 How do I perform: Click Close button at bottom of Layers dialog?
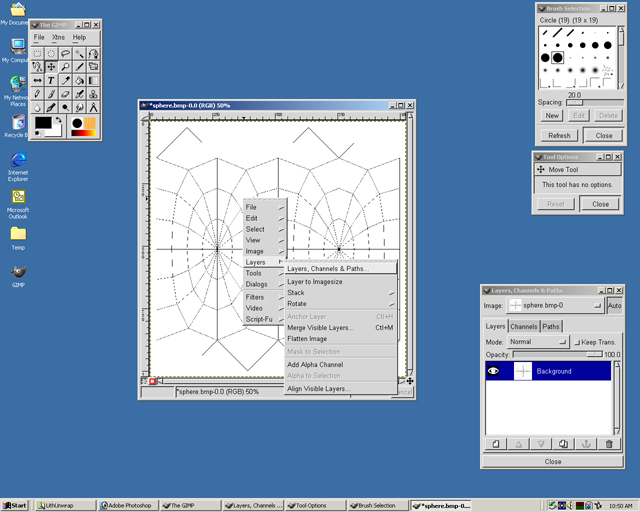pos(553,461)
